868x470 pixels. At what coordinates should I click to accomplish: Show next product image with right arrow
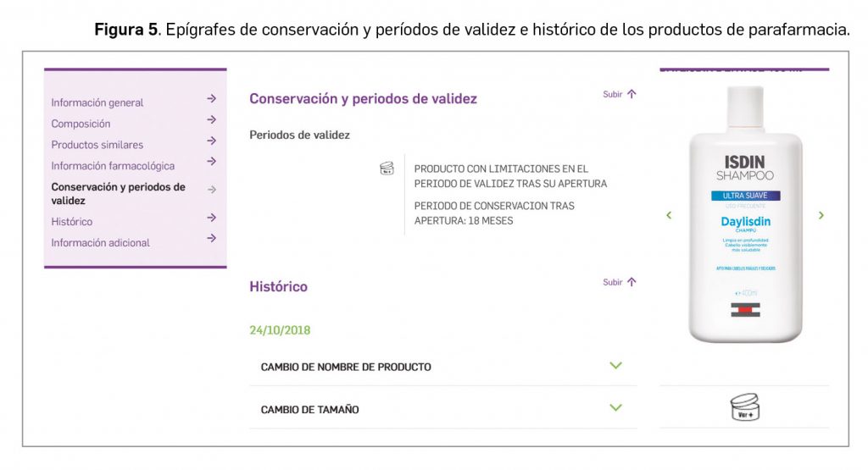point(821,216)
